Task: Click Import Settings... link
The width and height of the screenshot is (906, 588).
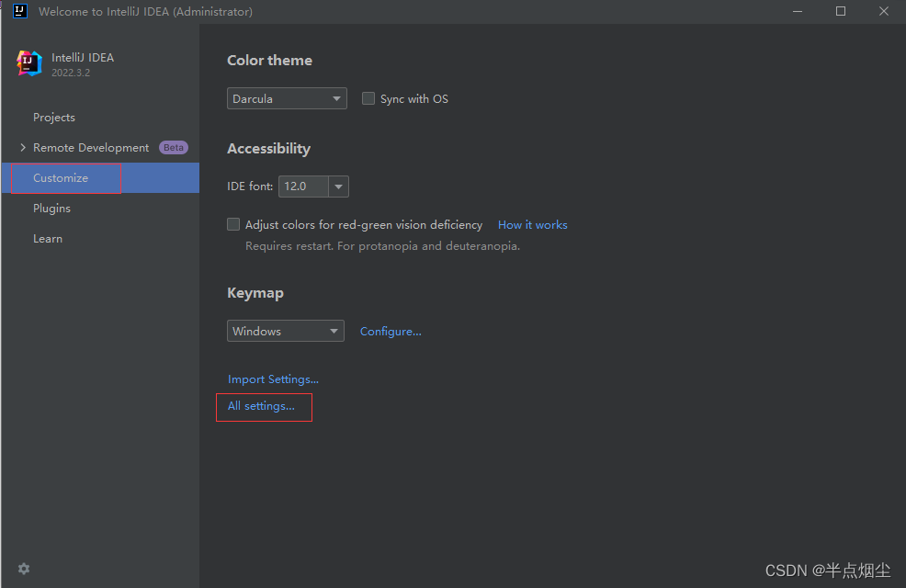Action: (x=273, y=379)
